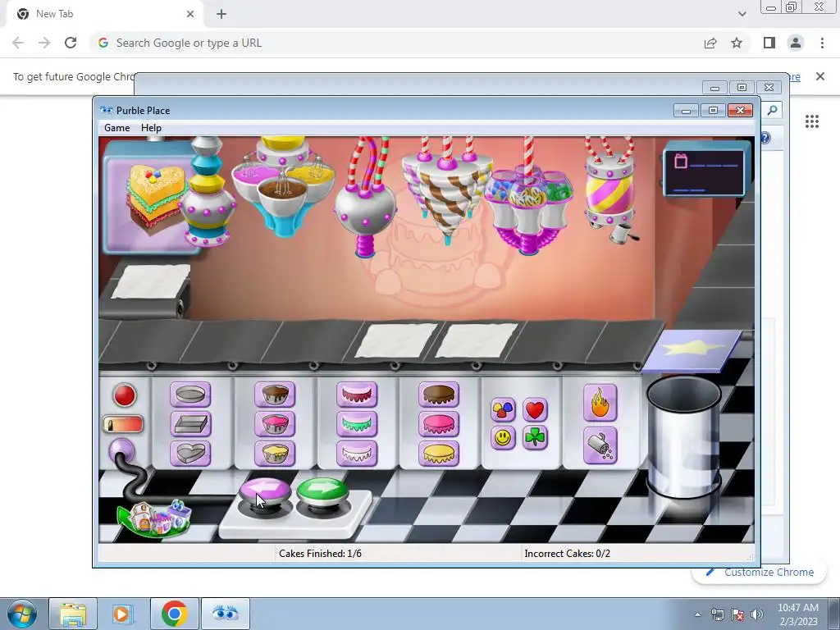Add the green clover decoration

pos(535,438)
